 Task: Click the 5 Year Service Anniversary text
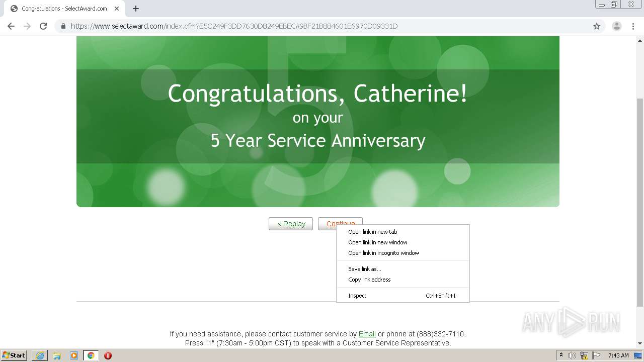[x=318, y=140]
